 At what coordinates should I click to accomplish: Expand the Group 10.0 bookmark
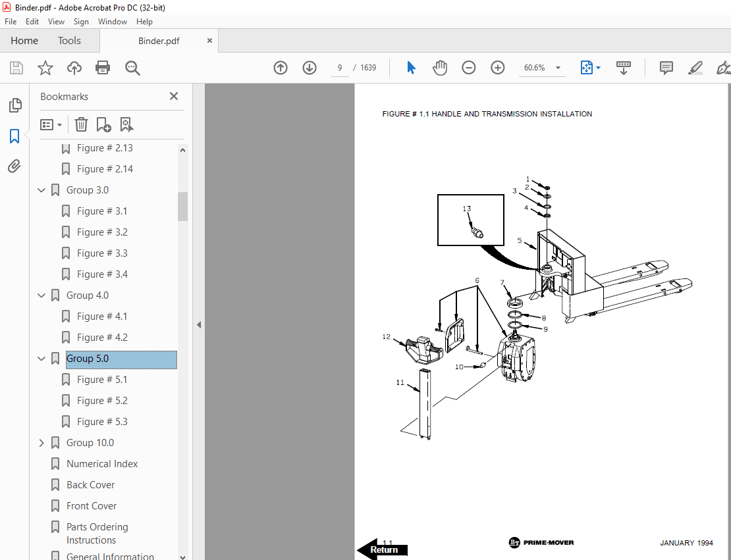41,442
